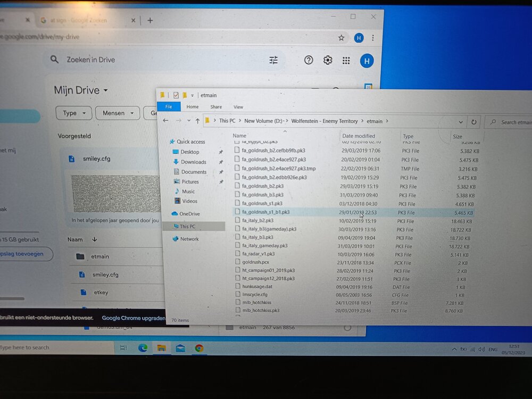Open recent locations dropdown in Explorer
Screen dimensions: 532x399
click(189, 121)
